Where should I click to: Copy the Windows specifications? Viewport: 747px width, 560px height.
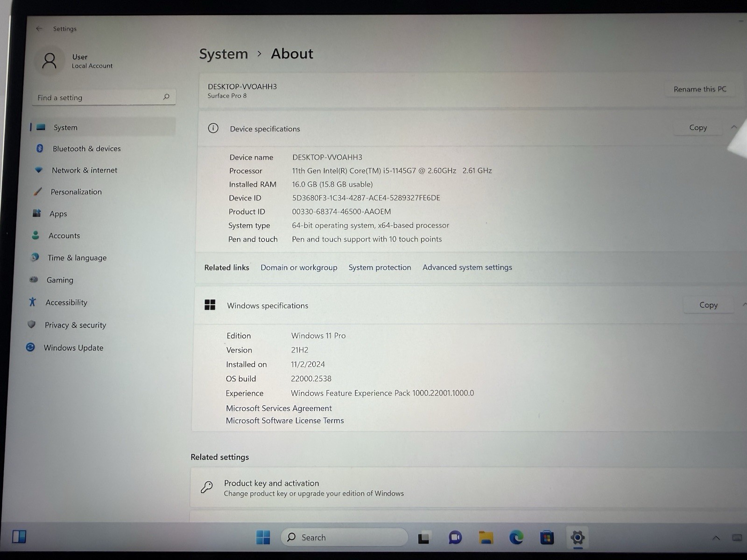point(708,305)
